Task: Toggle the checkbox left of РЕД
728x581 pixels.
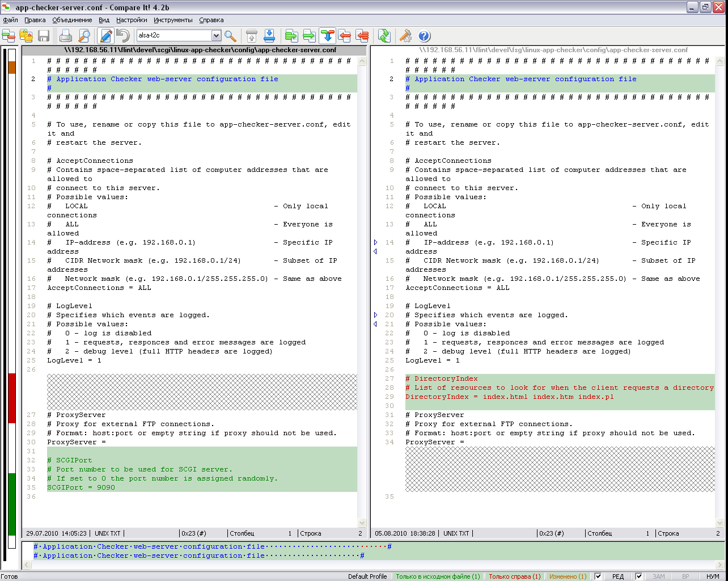Action: [x=598, y=576]
